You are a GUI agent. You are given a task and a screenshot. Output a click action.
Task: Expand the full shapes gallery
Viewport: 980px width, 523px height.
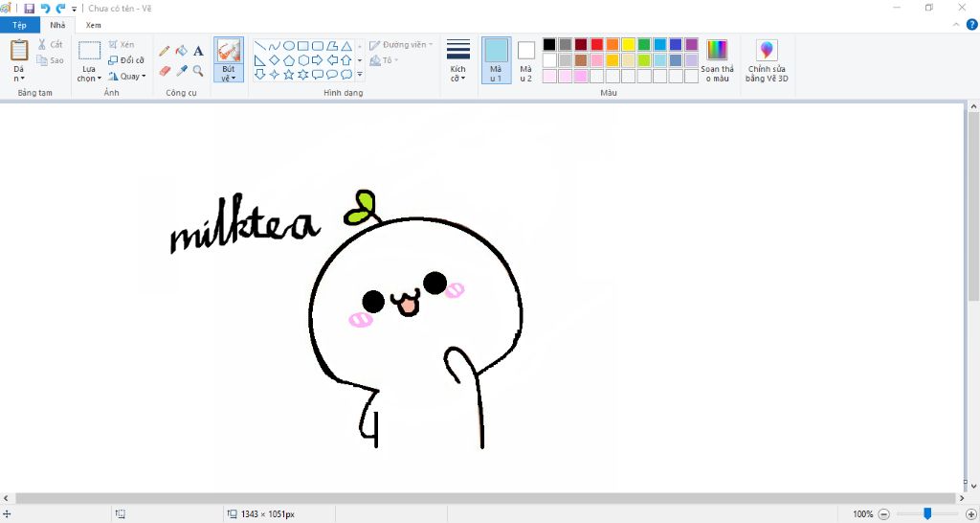[360, 75]
